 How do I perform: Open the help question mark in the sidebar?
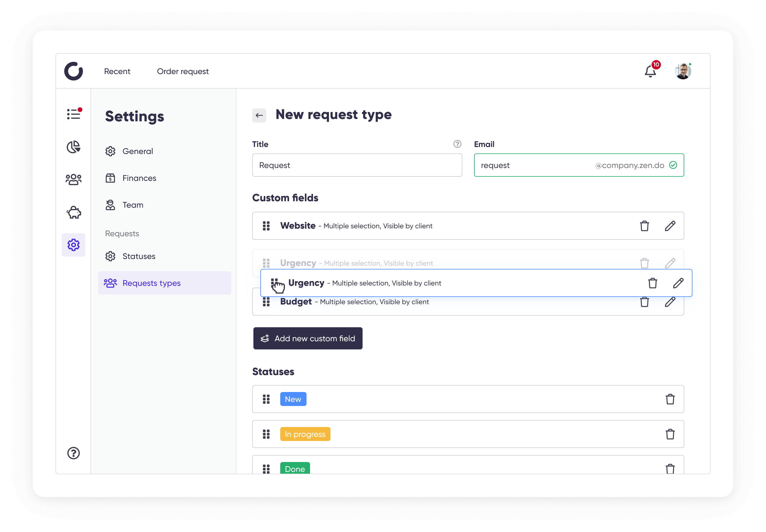73,453
